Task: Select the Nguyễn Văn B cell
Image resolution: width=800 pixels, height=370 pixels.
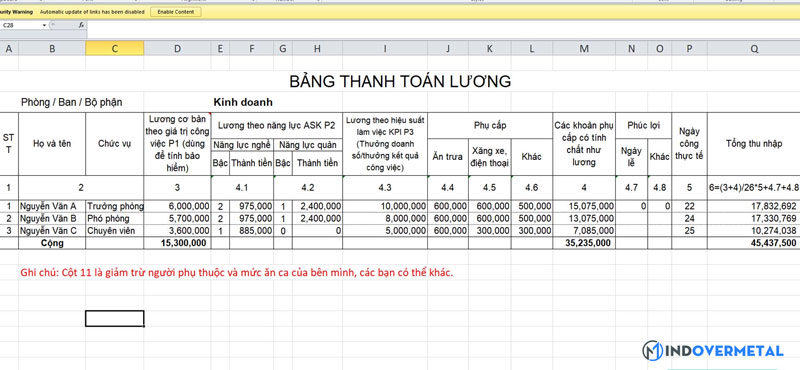Action: pos(52,218)
